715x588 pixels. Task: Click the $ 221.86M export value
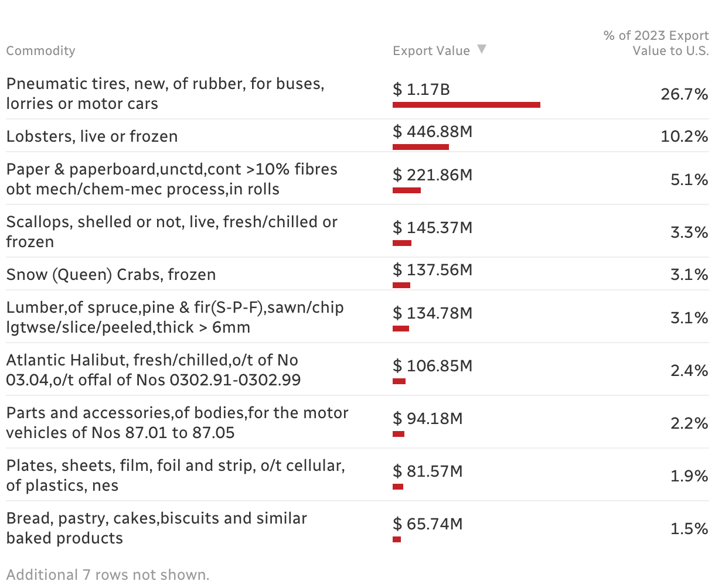432,175
